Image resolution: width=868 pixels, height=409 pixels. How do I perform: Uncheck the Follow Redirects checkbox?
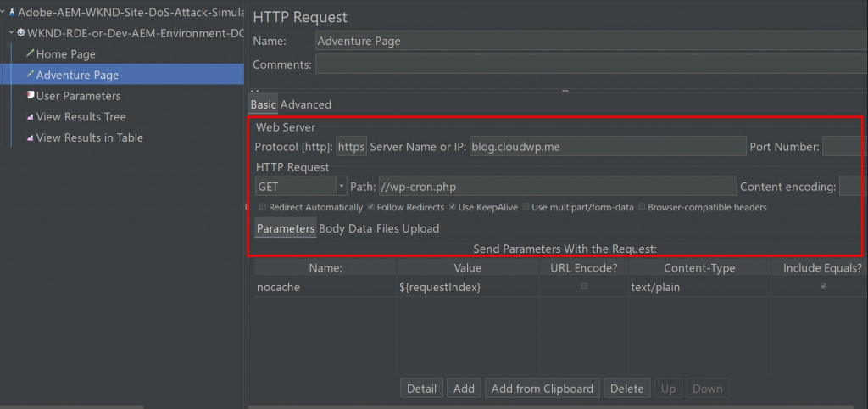[371, 207]
